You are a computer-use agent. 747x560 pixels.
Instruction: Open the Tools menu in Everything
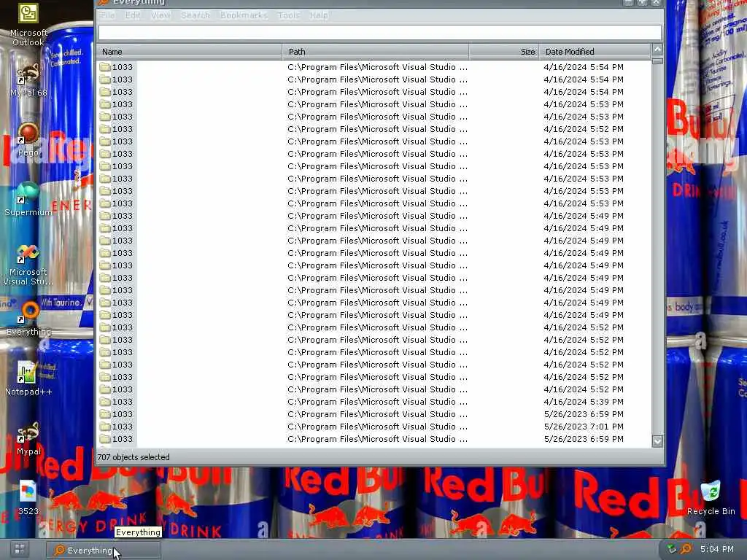click(289, 15)
